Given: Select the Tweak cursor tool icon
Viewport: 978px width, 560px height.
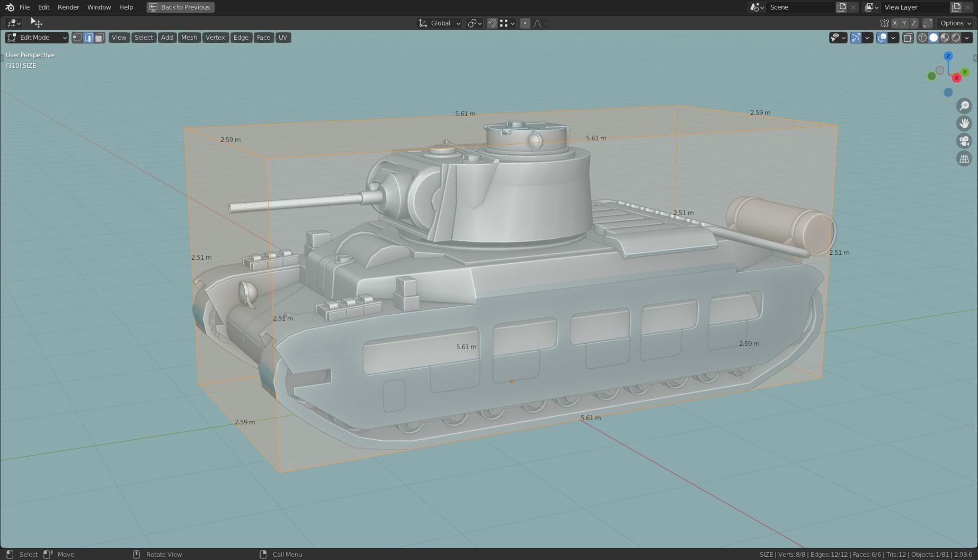Looking at the screenshot, I should pos(36,22).
